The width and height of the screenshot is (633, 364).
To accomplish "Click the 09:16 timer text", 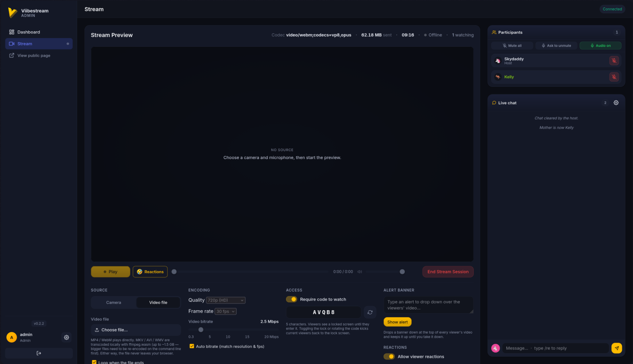I will click(408, 35).
